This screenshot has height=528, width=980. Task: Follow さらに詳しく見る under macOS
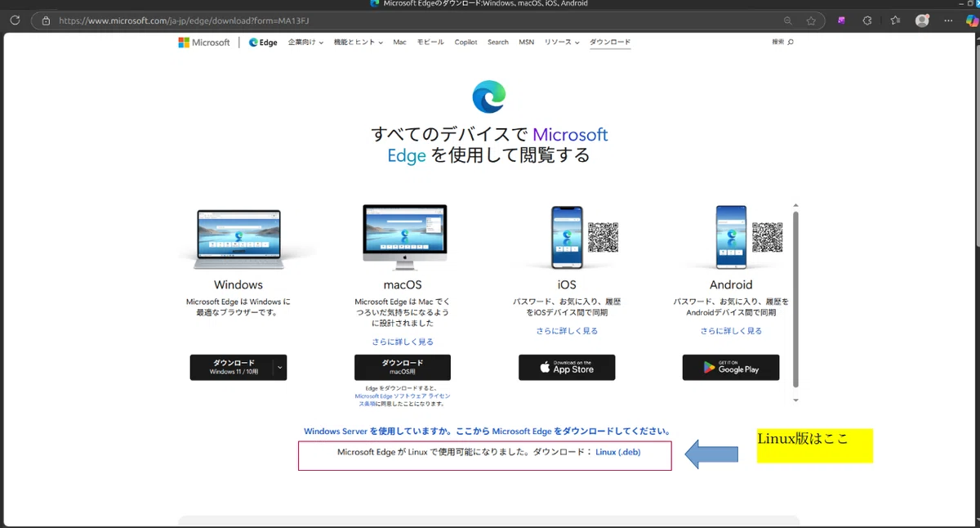click(x=403, y=342)
